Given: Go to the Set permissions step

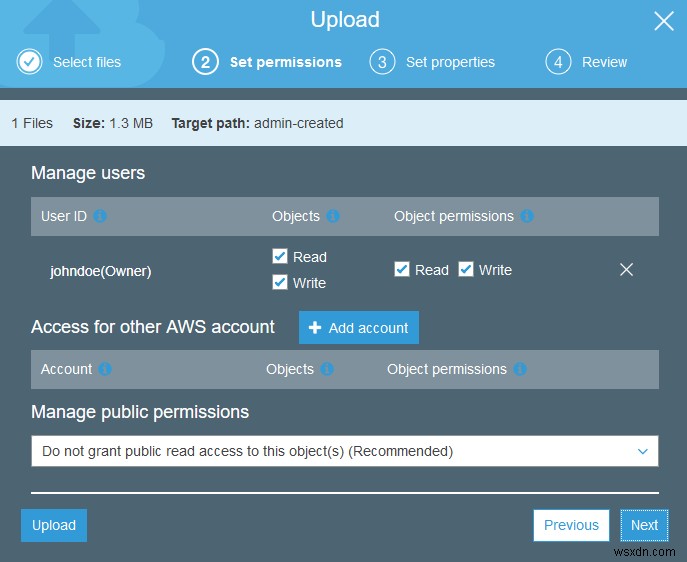Looking at the screenshot, I should coord(286,62).
